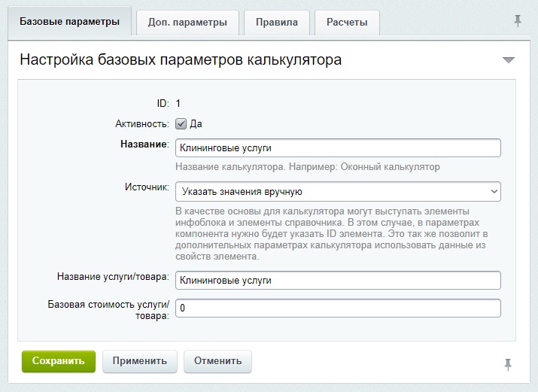Click the Источник label

147,187
